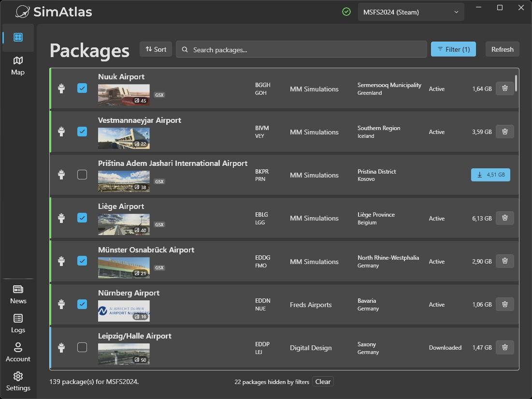Delete the Leipzig/Halle Airport package
532x399 pixels.
tap(505, 347)
